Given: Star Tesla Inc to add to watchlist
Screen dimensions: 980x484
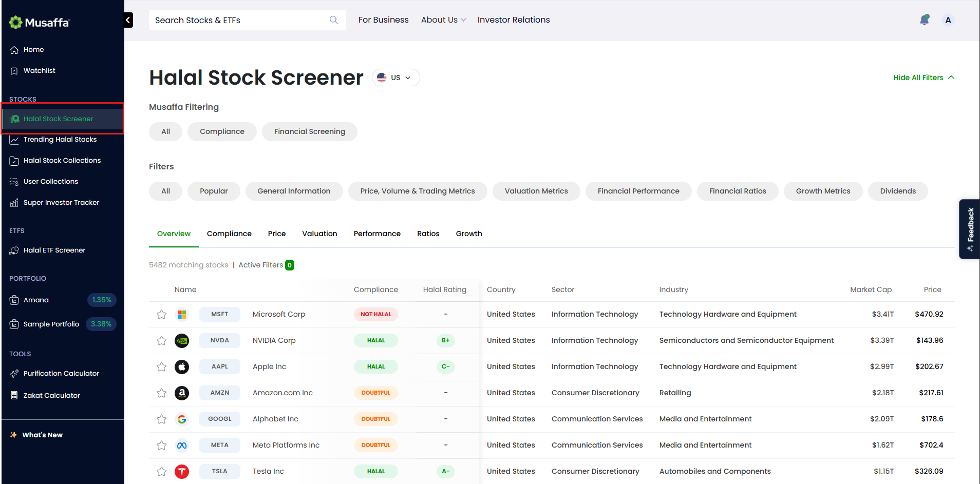Looking at the screenshot, I should pos(162,472).
